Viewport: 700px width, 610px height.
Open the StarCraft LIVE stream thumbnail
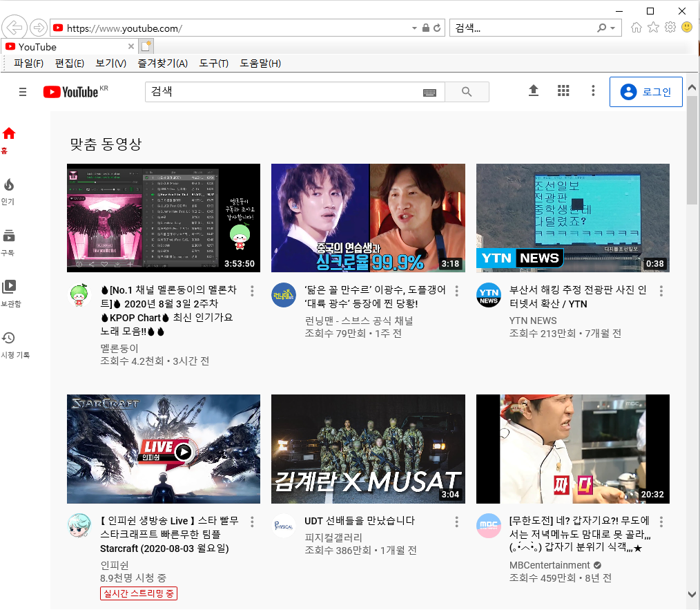164,449
